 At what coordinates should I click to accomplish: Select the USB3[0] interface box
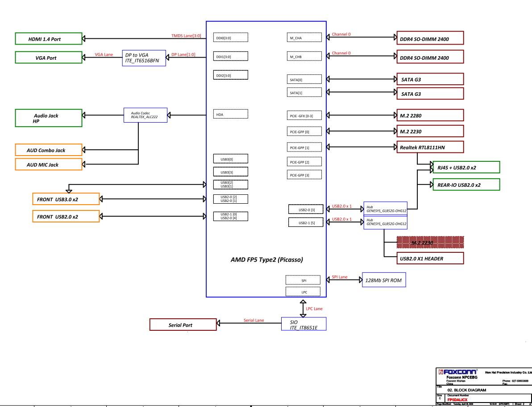(230, 159)
